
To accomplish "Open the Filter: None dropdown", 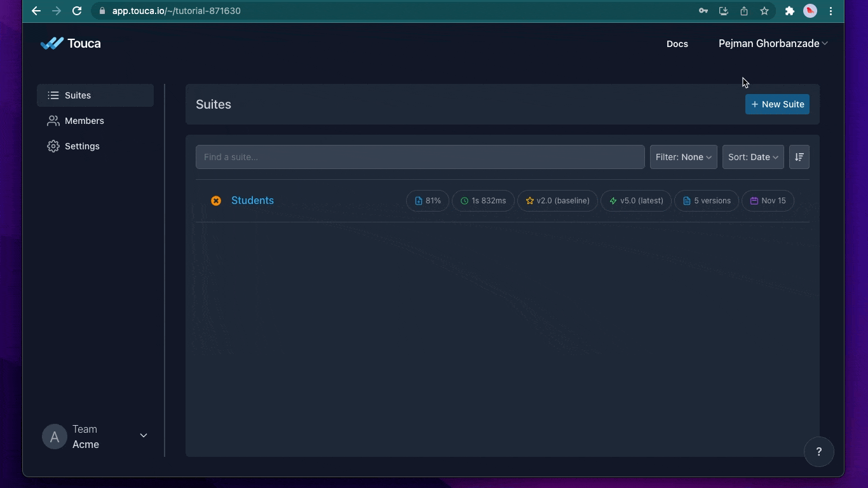I will (x=684, y=157).
